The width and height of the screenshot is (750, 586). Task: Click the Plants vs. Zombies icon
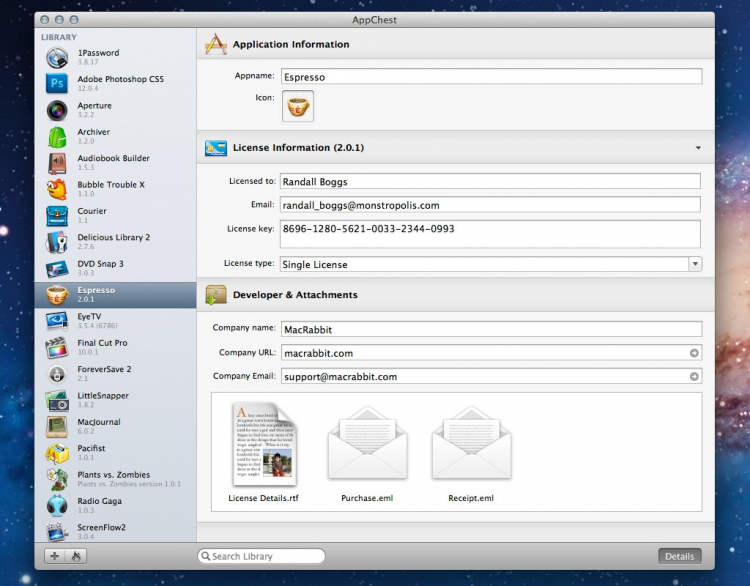click(57, 479)
